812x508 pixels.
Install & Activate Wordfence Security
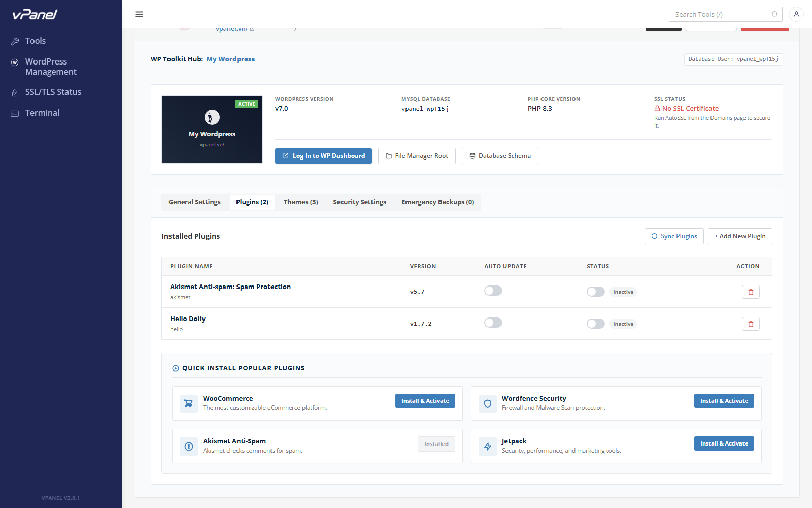point(724,401)
